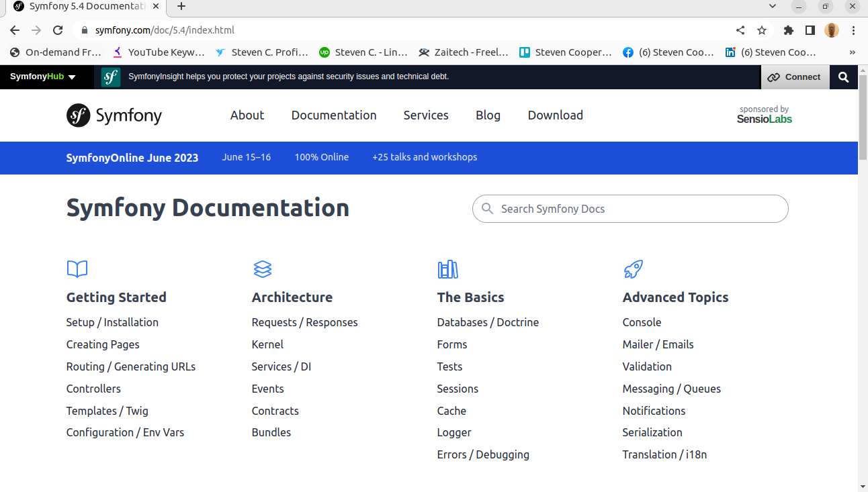The height and width of the screenshot is (492, 868).
Task: Open Templates / Twig
Action: [107, 411]
